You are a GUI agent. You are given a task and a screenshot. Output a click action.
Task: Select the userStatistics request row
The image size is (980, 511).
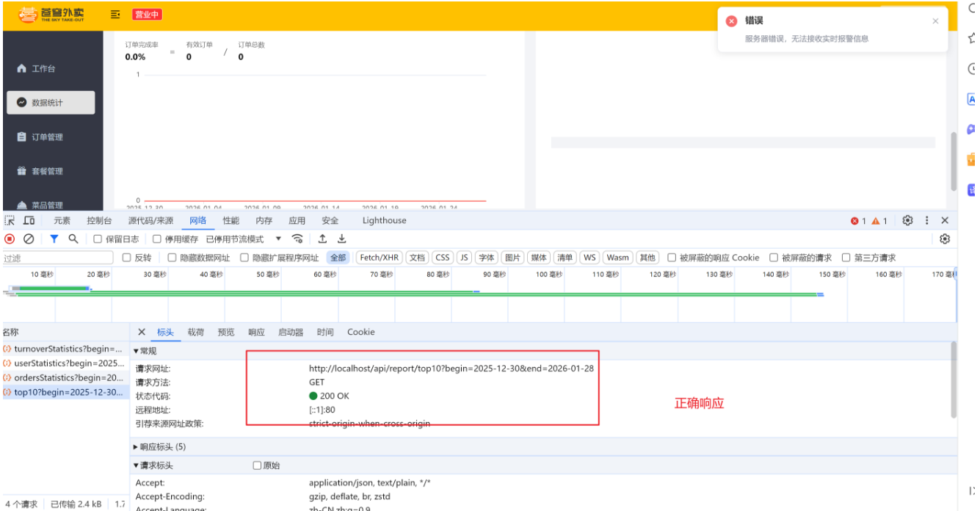[65, 363]
